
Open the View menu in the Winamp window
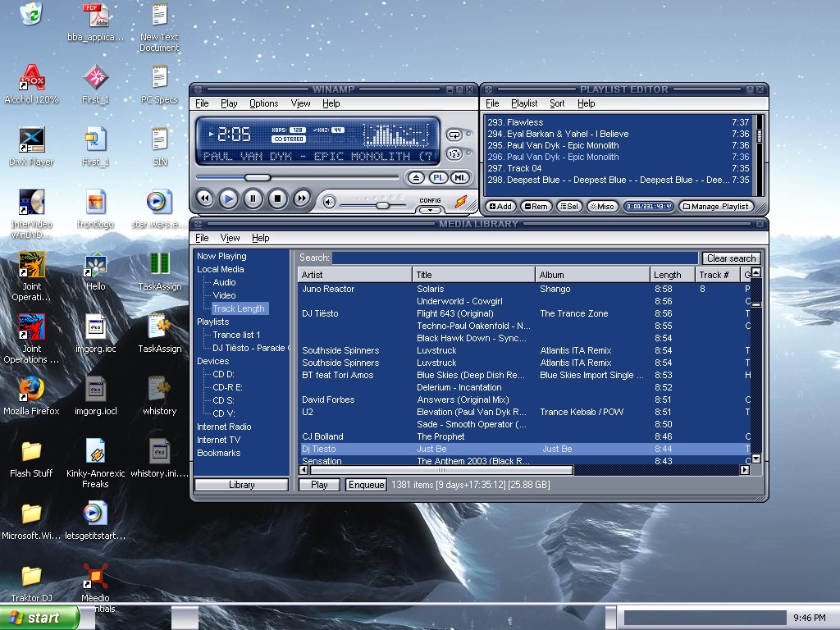point(300,103)
